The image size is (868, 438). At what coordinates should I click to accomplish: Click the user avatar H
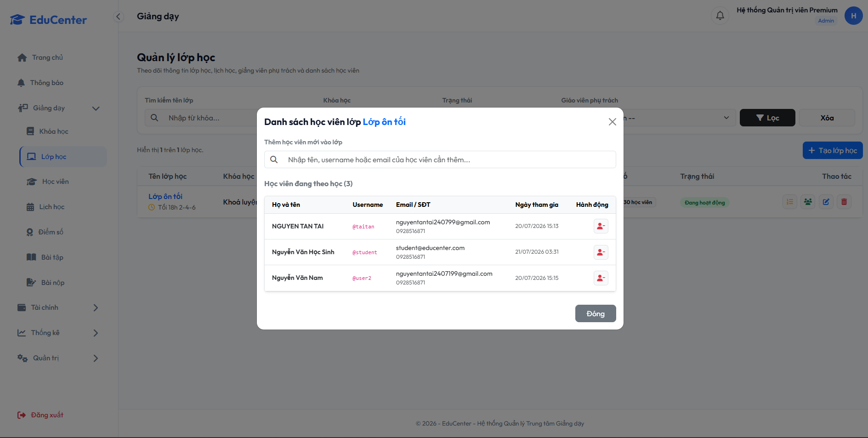(x=853, y=16)
